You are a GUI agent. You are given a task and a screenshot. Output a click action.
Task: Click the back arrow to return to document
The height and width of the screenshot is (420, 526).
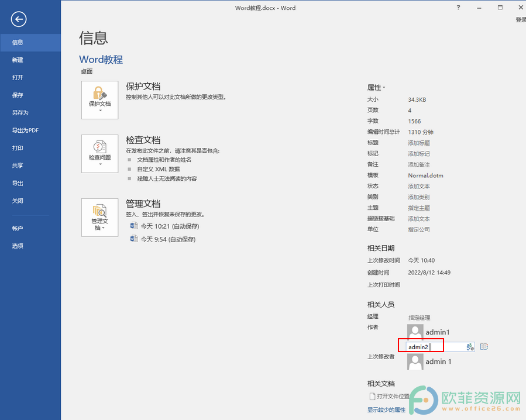[19, 19]
